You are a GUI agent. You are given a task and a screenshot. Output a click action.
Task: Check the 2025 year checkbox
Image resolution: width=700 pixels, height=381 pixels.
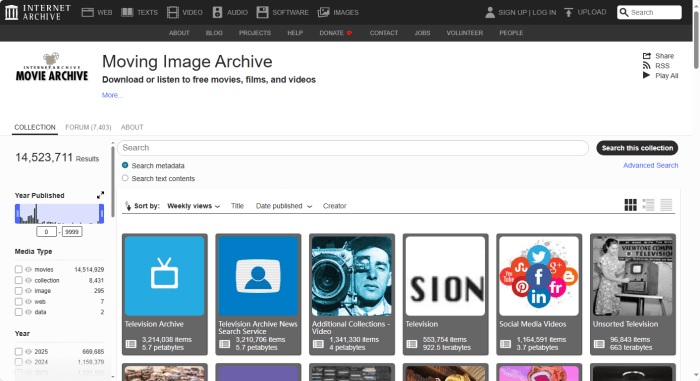click(x=18, y=352)
